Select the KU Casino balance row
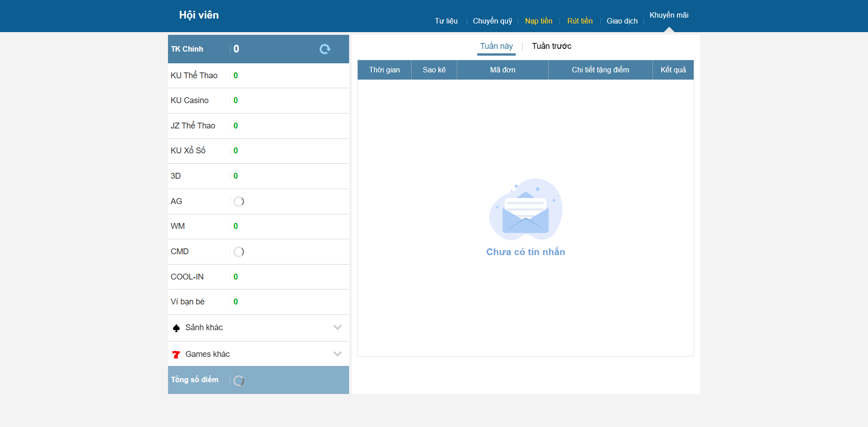 point(258,100)
